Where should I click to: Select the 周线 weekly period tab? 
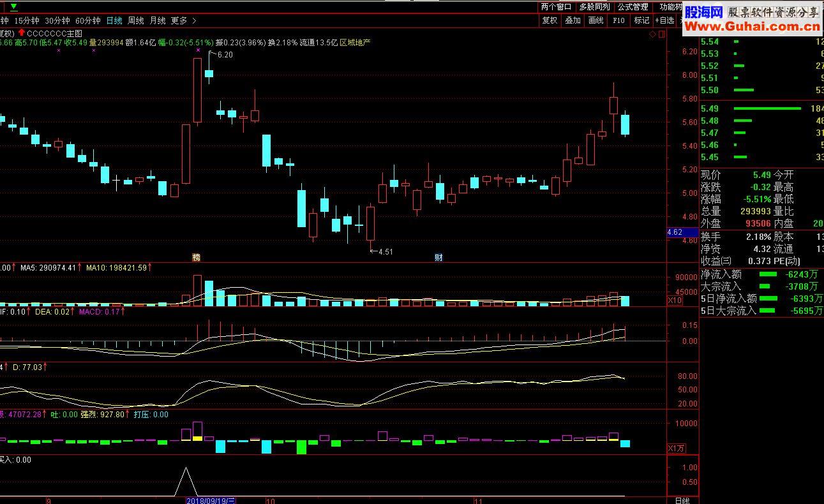136,20
